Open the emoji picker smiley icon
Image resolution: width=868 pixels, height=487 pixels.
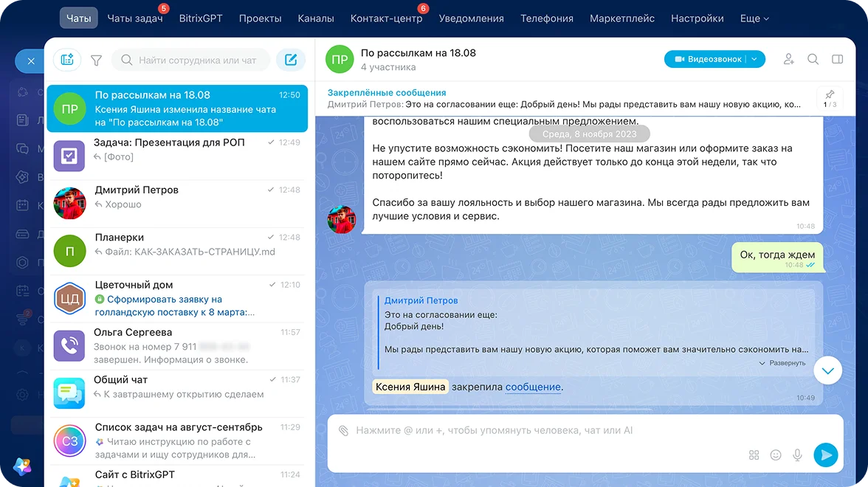(776, 455)
